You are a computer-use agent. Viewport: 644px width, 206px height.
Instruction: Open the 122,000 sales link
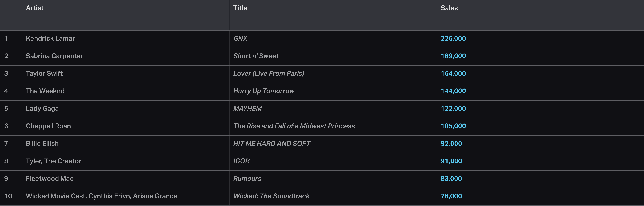[453, 109]
